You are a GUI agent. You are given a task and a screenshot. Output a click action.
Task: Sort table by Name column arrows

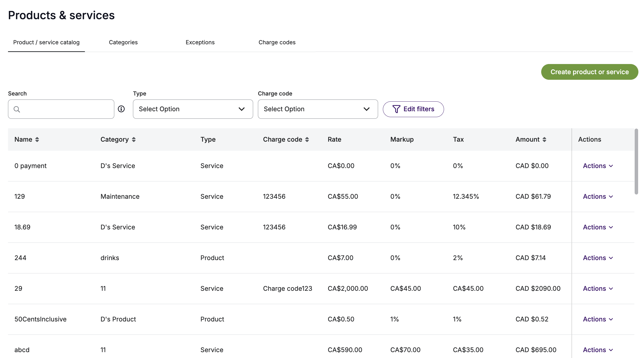pyautogui.click(x=37, y=140)
